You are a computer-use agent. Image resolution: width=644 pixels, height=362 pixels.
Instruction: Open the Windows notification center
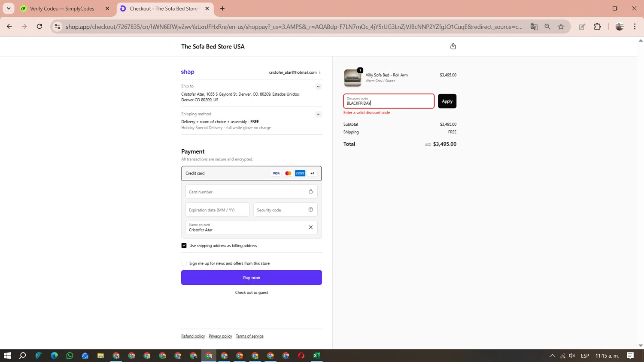pos(630,356)
